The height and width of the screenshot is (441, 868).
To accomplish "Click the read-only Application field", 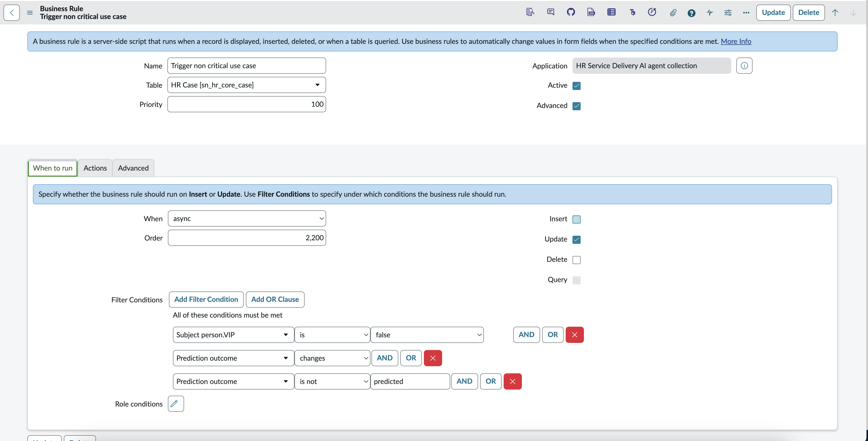I will coord(652,65).
